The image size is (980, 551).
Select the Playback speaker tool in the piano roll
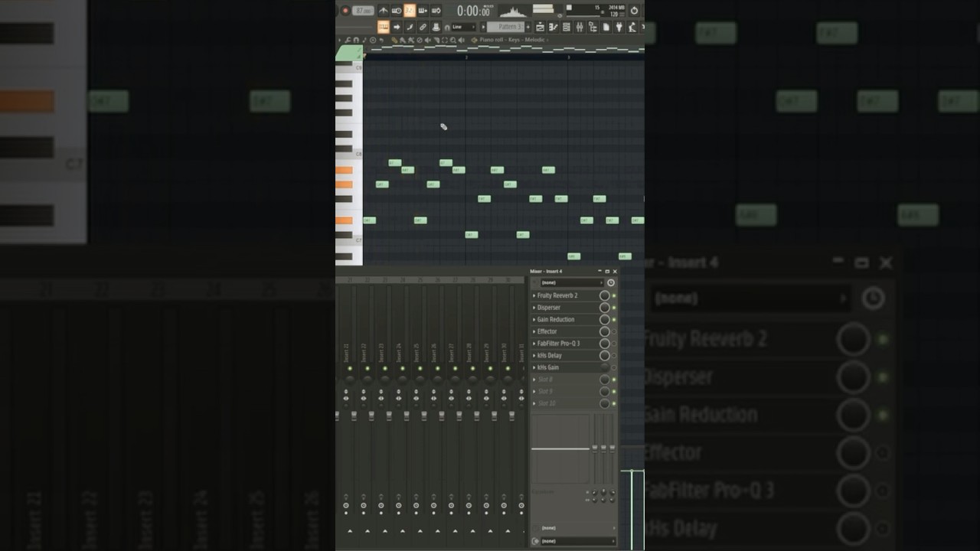[461, 40]
